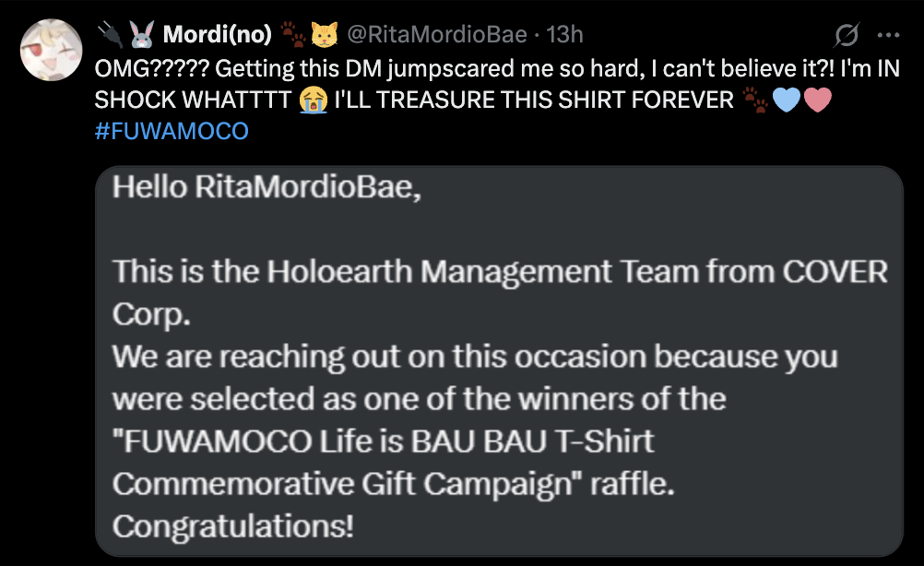Open the attached DM screenshot image
This screenshot has height=566, width=924.
tap(499, 361)
